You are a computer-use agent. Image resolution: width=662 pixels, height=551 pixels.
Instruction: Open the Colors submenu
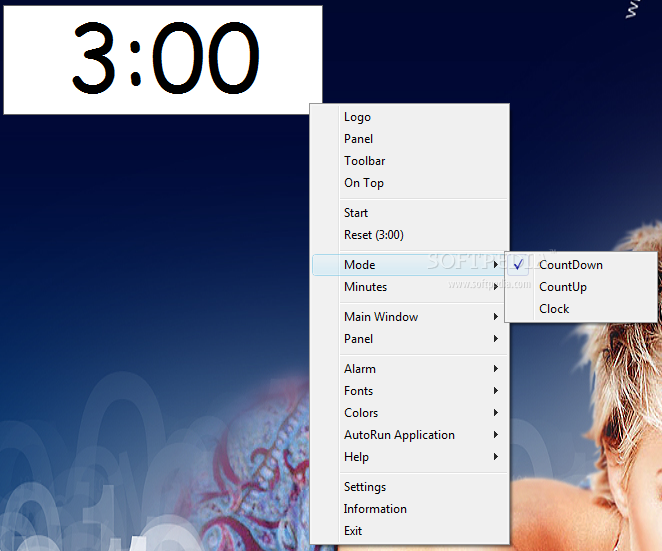(410, 413)
